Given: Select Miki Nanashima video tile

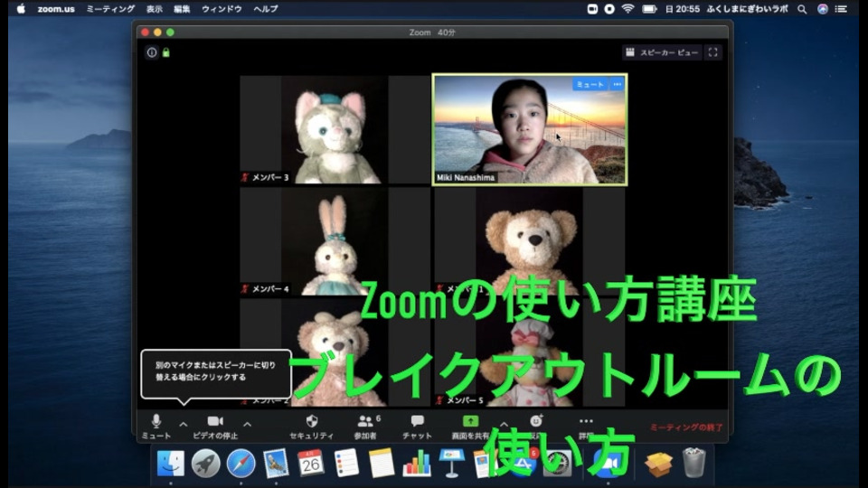Looking at the screenshot, I should pyautogui.click(x=530, y=129).
